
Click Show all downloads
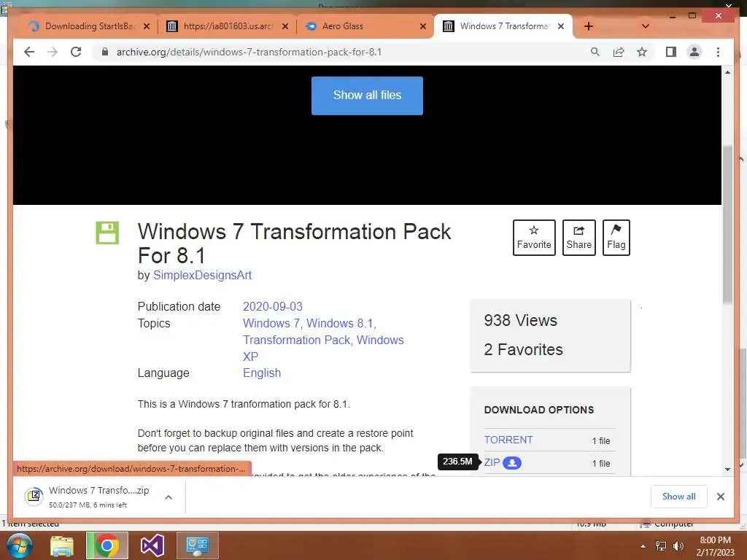pos(678,497)
